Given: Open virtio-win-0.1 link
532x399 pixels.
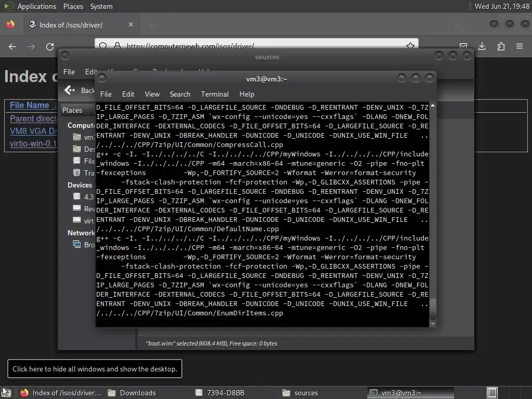Looking at the screenshot, I should coord(33,143).
